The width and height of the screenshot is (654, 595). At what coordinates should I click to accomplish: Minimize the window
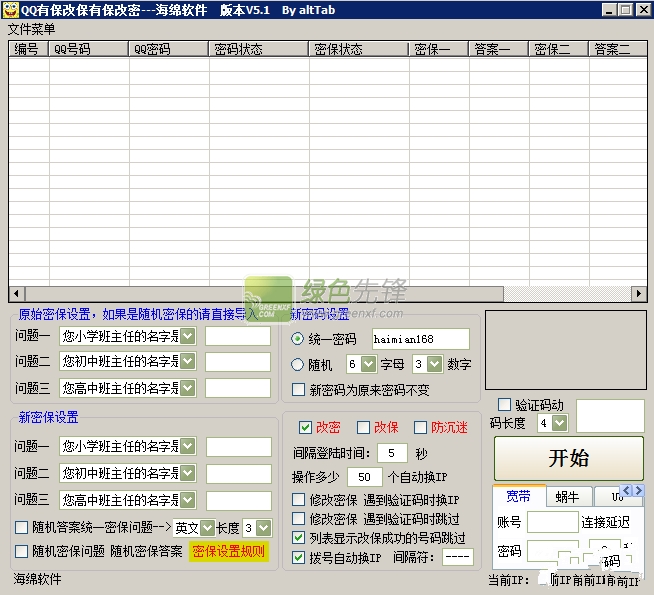pyautogui.click(x=609, y=10)
